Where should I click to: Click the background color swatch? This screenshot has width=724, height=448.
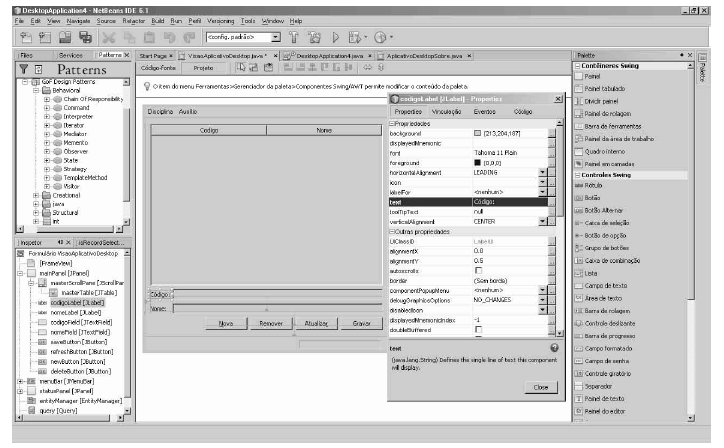point(478,133)
